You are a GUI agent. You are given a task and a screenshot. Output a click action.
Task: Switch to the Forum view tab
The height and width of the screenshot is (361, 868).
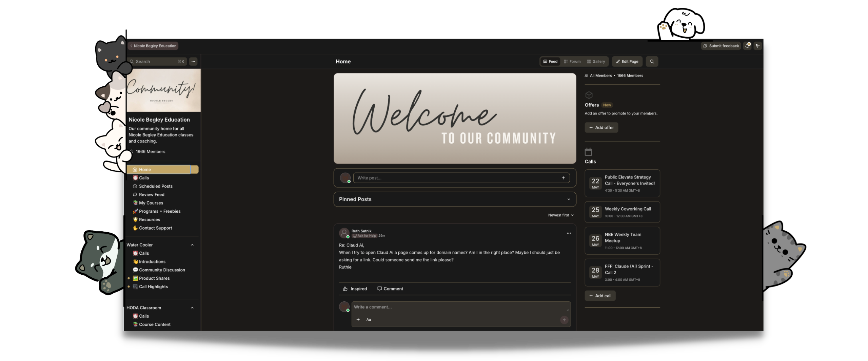572,62
